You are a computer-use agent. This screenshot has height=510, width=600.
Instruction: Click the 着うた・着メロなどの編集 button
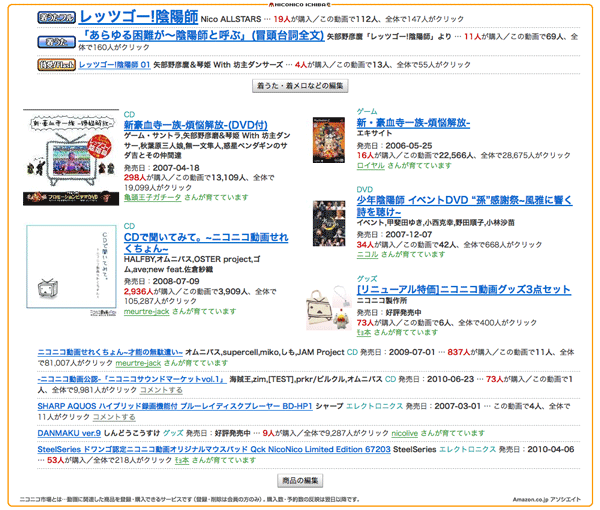coord(300,86)
